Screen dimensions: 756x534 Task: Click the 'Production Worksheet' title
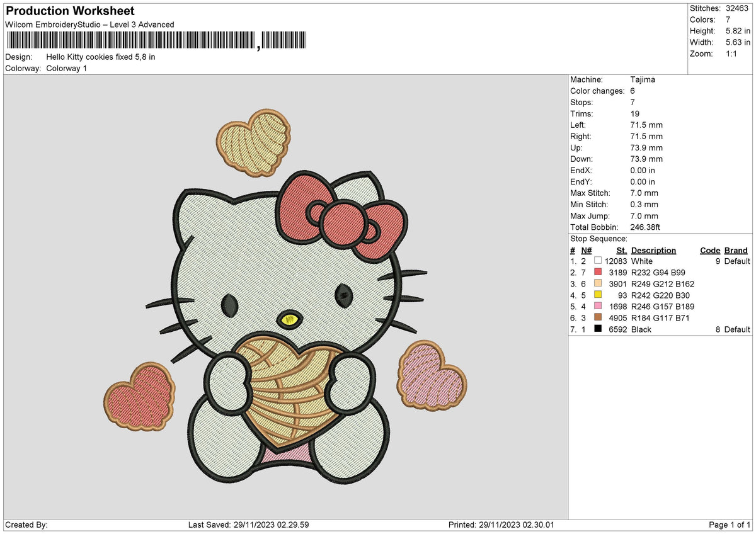[69, 11]
